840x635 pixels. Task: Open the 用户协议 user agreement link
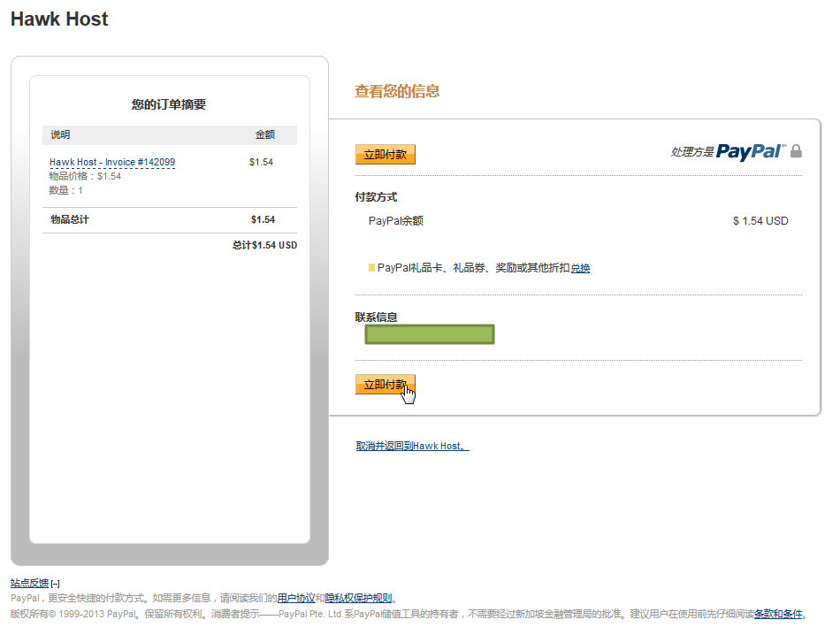coord(296,598)
